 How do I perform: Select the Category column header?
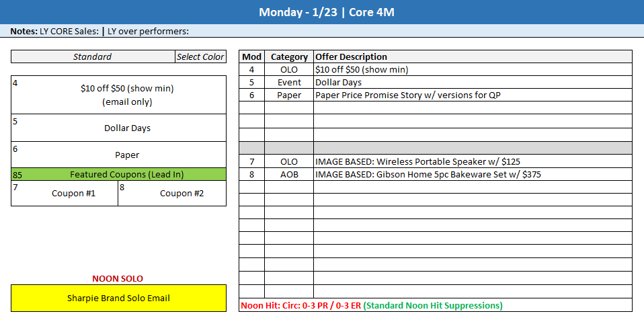pyautogui.click(x=289, y=56)
